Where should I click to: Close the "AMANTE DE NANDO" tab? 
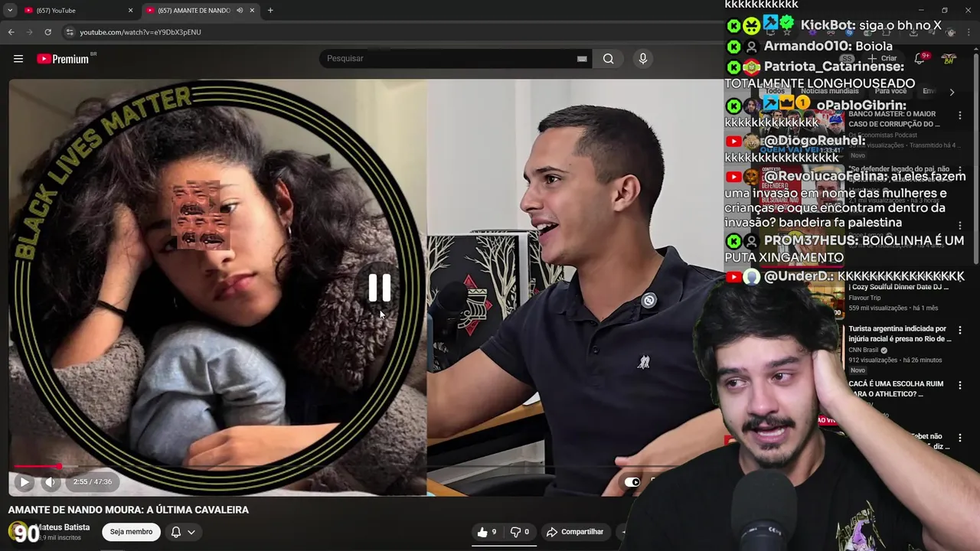[x=252, y=10]
